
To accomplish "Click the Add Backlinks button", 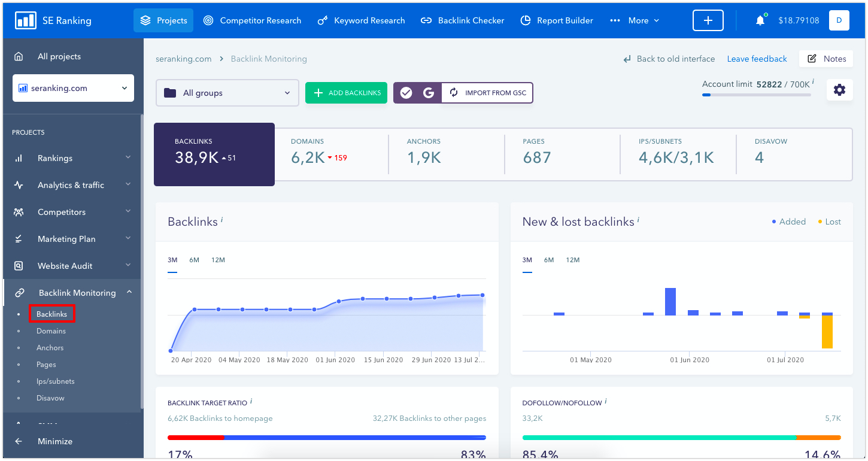I will tap(347, 93).
